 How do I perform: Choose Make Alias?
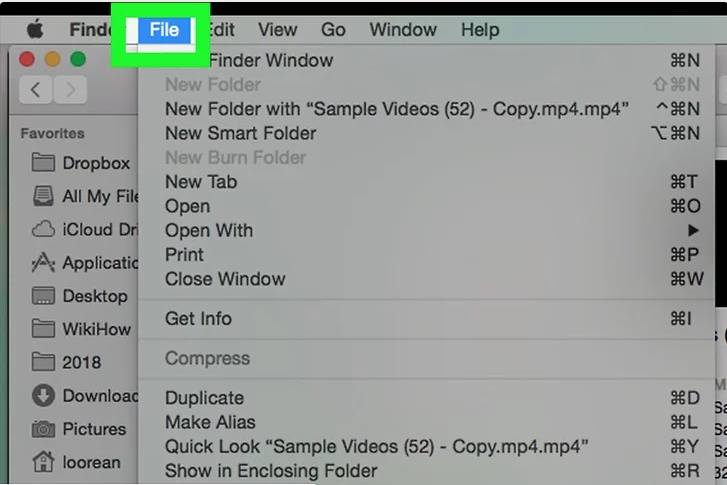pos(427,422)
